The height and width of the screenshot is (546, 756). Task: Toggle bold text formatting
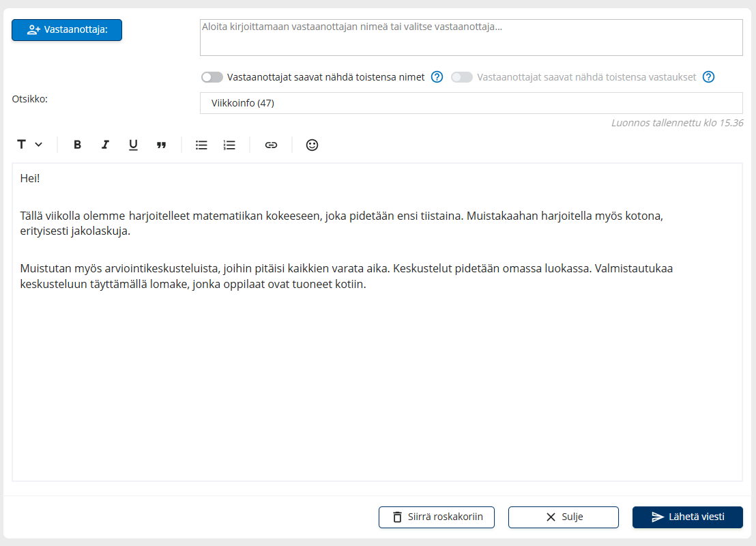click(x=78, y=145)
